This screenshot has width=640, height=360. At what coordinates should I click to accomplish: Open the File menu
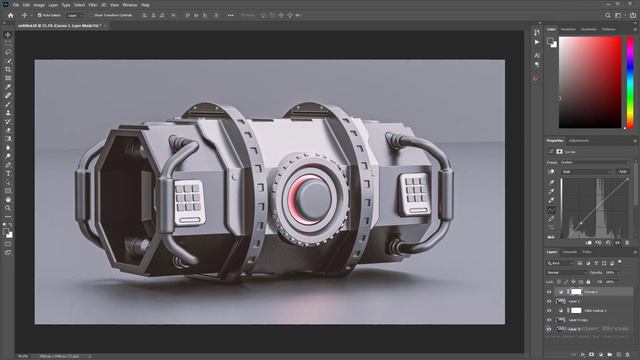coord(16,5)
